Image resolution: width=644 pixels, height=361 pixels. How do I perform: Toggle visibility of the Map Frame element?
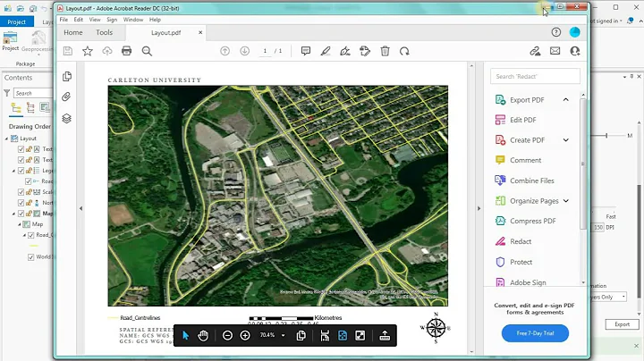click(x=21, y=214)
